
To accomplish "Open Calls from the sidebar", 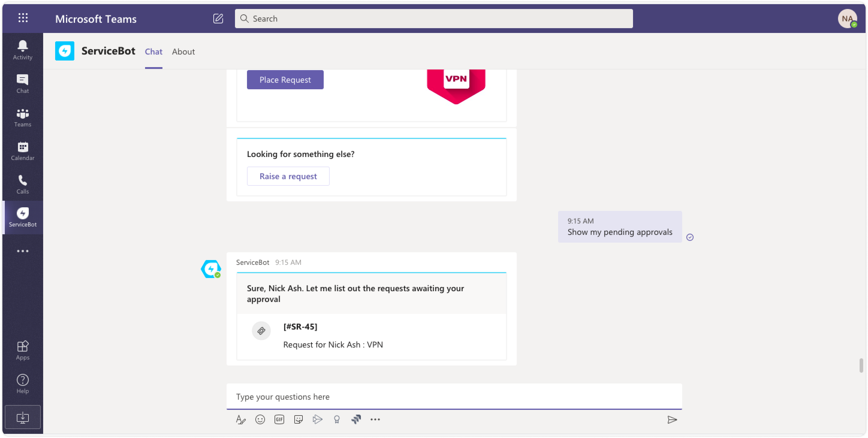I will click(x=22, y=184).
